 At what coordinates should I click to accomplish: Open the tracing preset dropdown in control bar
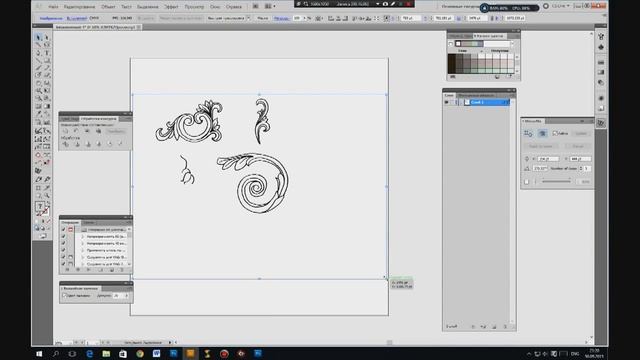click(248, 18)
